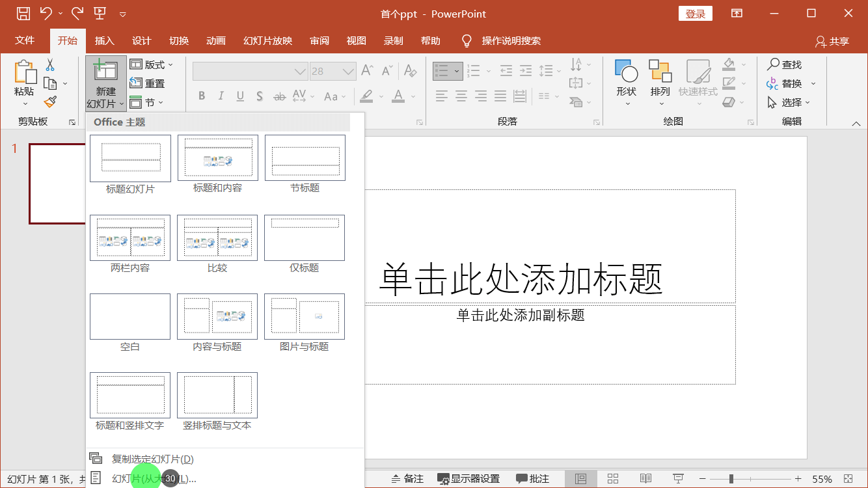Start slideshow icon in status bar
Viewport: 868px width, 488px height.
(678, 479)
